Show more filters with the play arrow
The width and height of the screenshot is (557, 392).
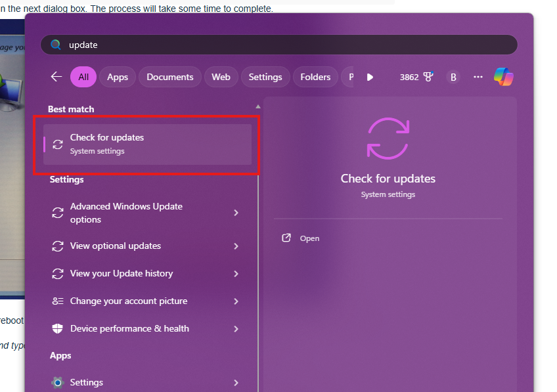[x=370, y=77]
